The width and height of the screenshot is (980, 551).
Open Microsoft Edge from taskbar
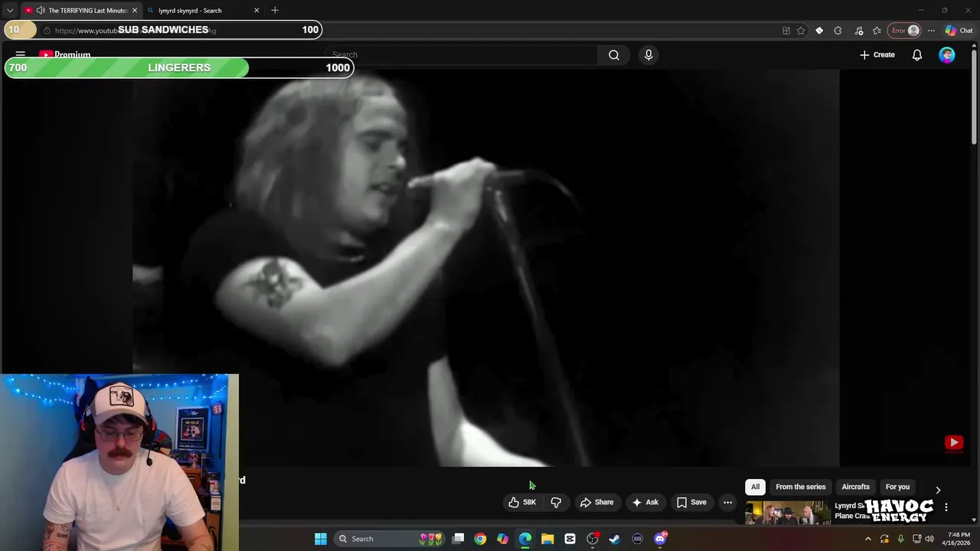[525, 539]
